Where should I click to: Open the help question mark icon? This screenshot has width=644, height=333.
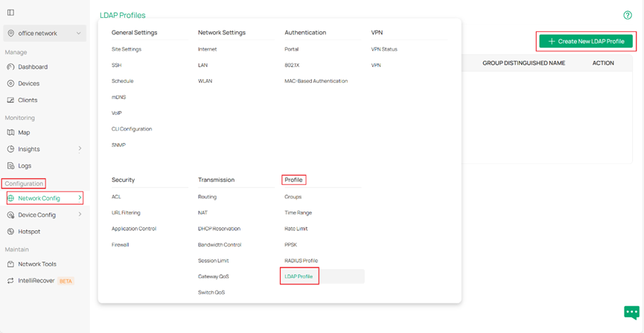pyautogui.click(x=627, y=15)
